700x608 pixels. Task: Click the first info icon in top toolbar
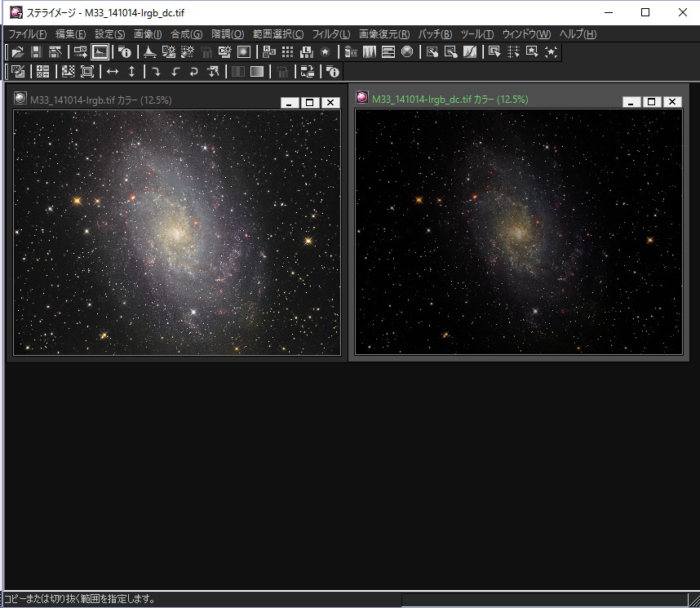[124, 51]
